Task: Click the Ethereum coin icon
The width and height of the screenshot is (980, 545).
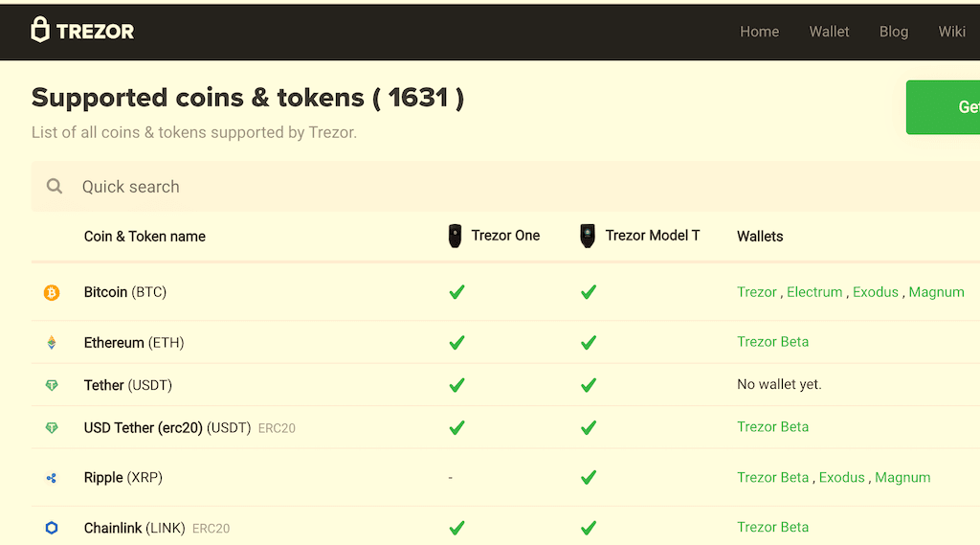Action: (x=52, y=342)
